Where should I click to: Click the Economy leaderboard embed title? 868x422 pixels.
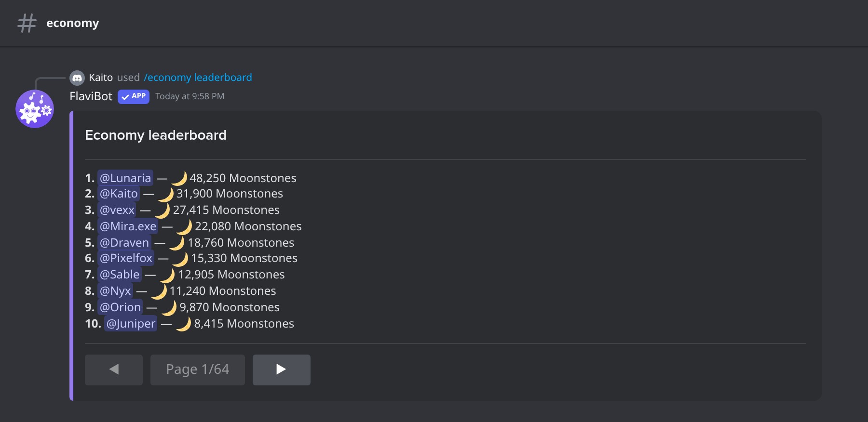156,135
